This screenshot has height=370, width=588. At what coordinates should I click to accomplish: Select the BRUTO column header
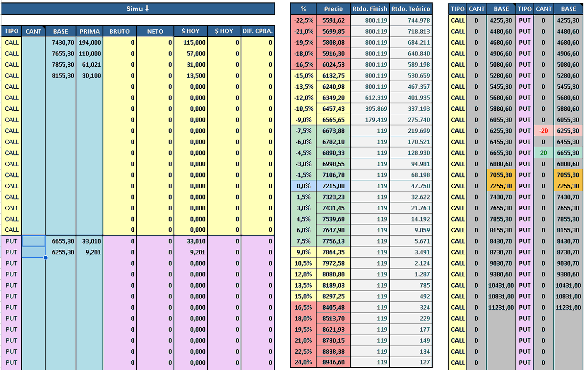click(x=120, y=31)
